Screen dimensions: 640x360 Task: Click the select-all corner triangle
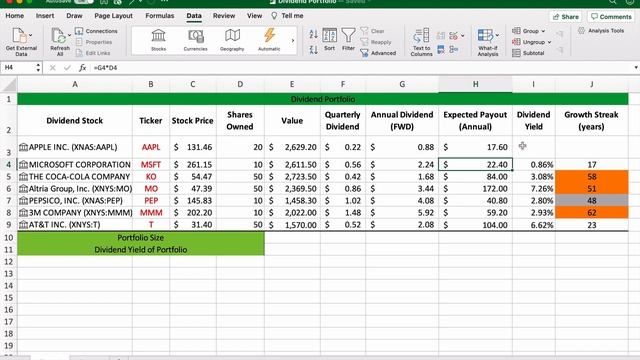point(9,84)
